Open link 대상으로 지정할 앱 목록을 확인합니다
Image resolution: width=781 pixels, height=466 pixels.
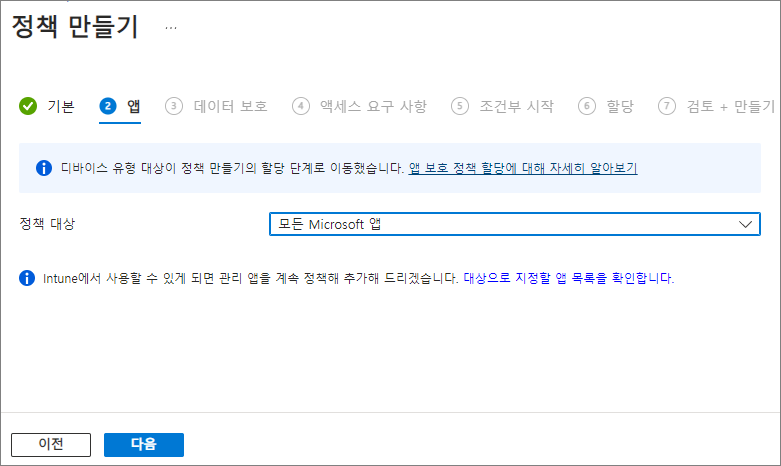(569, 278)
